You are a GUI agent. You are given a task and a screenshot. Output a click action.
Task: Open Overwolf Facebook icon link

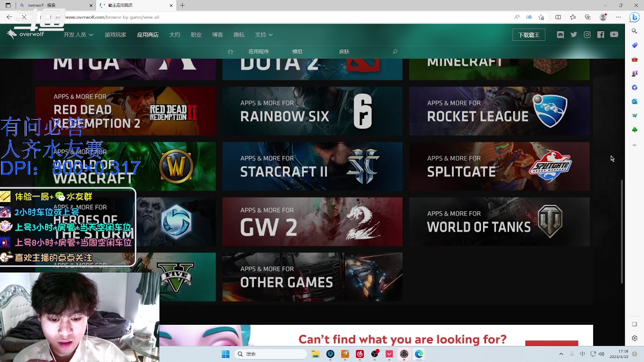(x=601, y=35)
